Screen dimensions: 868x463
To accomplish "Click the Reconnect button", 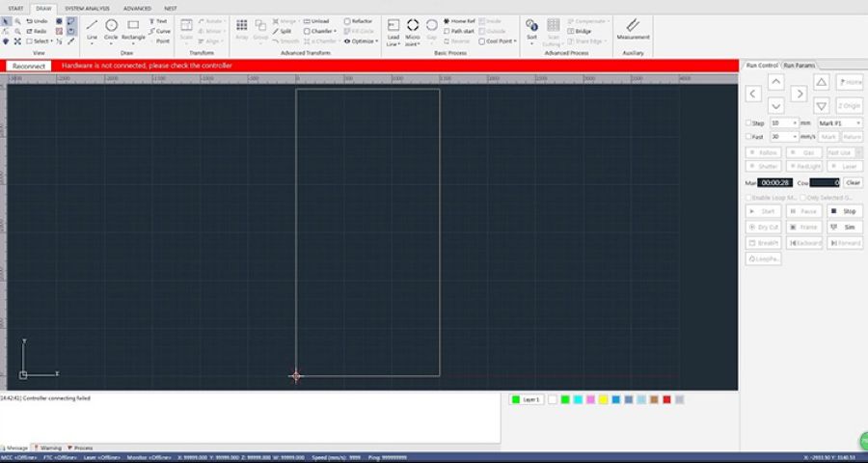I will click(x=29, y=66).
